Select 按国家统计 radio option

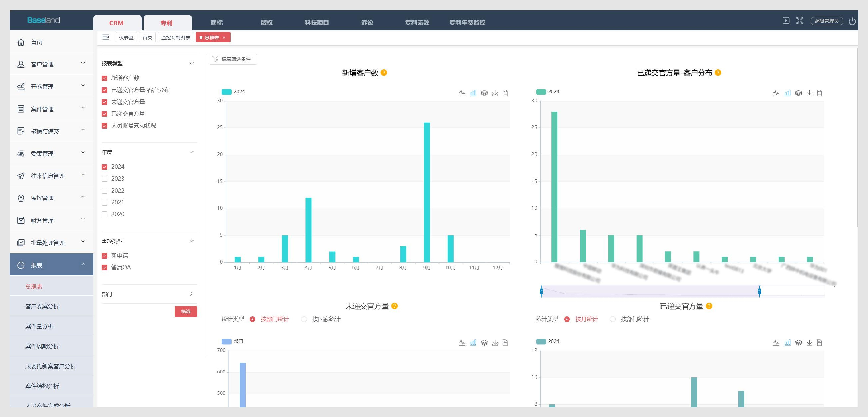coord(304,319)
